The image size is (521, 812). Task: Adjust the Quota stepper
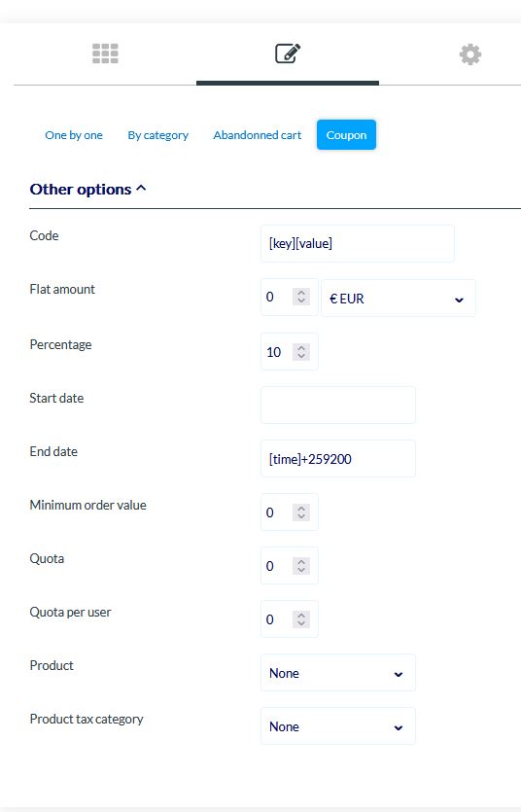(x=301, y=566)
